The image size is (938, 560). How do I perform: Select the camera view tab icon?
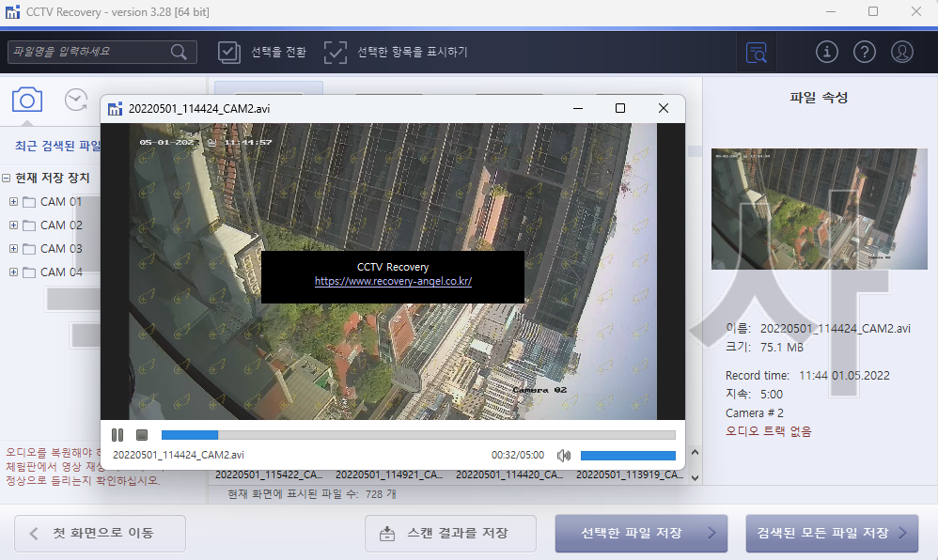tap(27, 100)
